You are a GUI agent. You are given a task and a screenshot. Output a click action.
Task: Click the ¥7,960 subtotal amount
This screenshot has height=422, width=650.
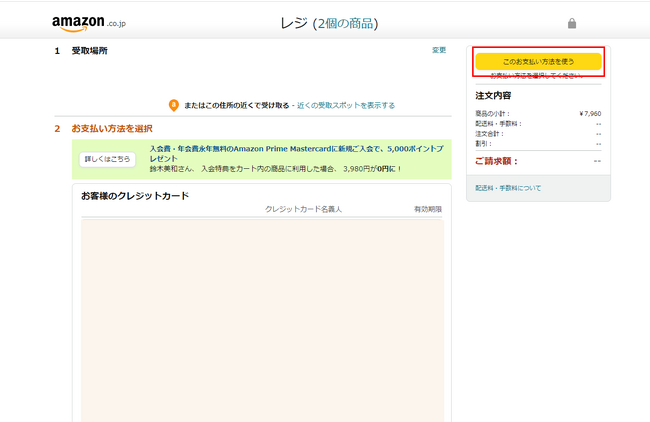[x=590, y=114]
